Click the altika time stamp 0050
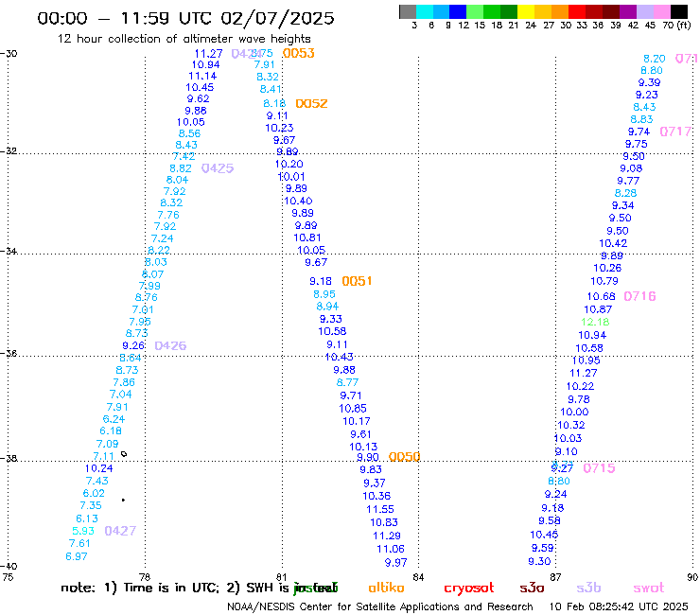The height and width of the screenshot is (615, 700). coord(405,457)
